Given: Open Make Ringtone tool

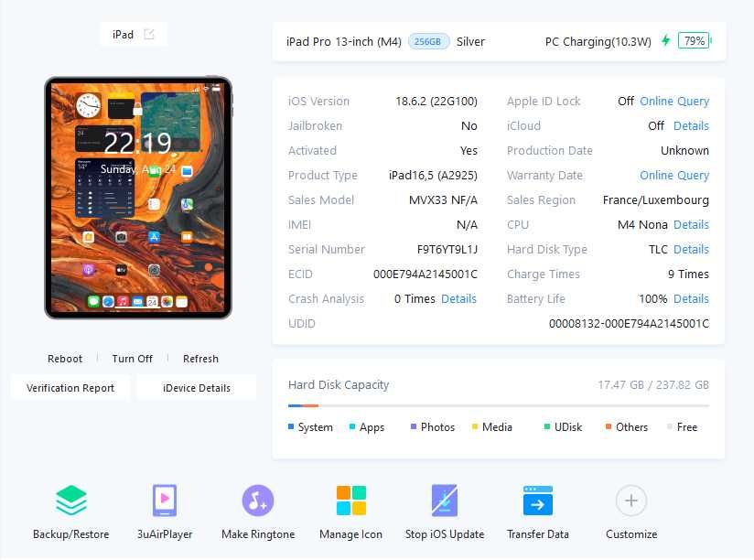Looking at the screenshot, I should [258, 500].
